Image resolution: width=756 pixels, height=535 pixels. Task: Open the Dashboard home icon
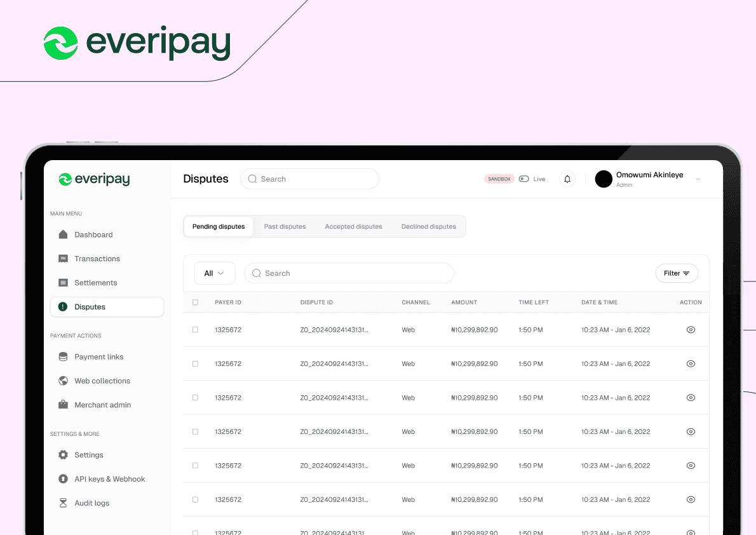click(x=63, y=234)
